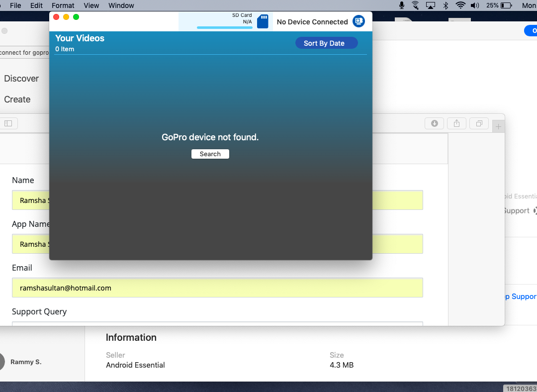The width and height of the screenshot is (537, 392).
Task: Click the show tabs overview icon in browser
Action: 479,123
